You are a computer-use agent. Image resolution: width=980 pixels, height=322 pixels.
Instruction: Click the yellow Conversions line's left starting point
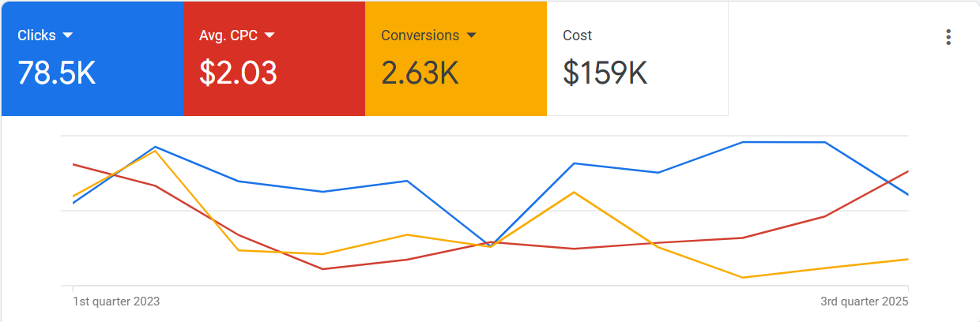pyautogui.click(x=73, y=196)
